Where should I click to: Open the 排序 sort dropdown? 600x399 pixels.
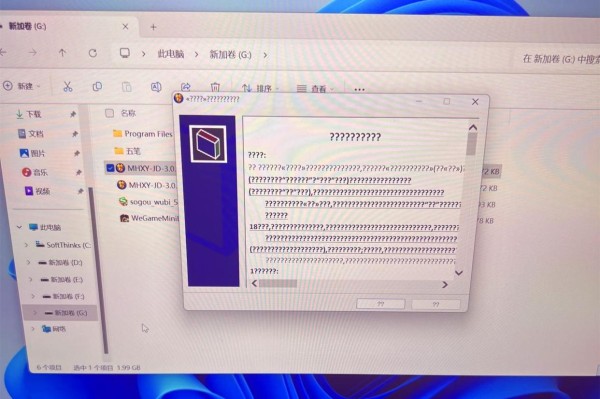[261, 89]
